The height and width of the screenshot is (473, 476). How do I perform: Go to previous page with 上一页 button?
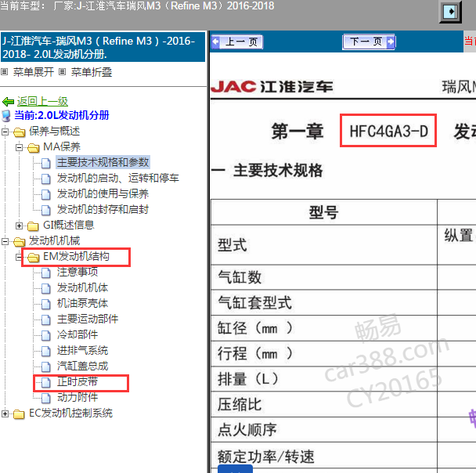tap(237, 42)
